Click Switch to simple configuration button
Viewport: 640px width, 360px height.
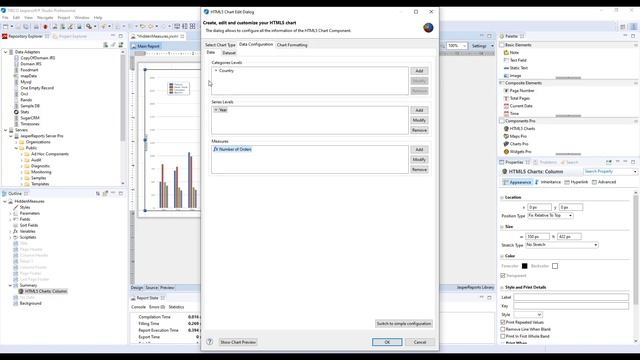(x=404, y=324)
